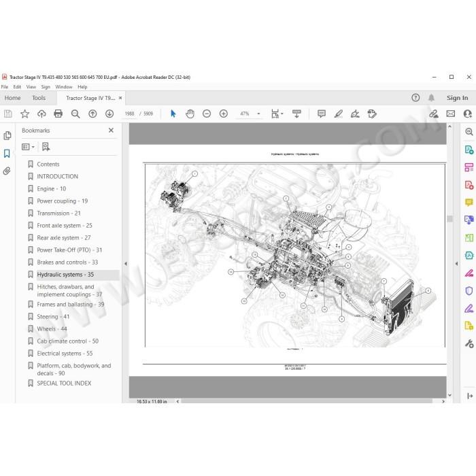476x476 pixels.
Task: Go to previous page with up arrow
Action: click(92, 114)
